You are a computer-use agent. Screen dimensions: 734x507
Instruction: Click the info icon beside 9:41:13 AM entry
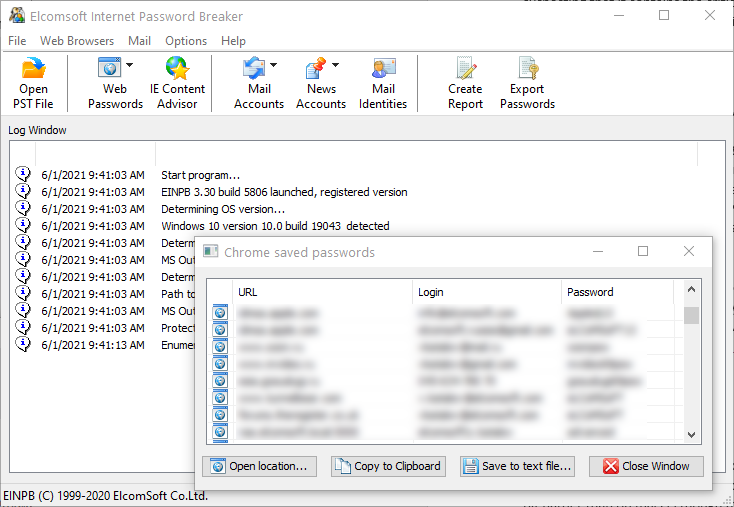point(23,344)
